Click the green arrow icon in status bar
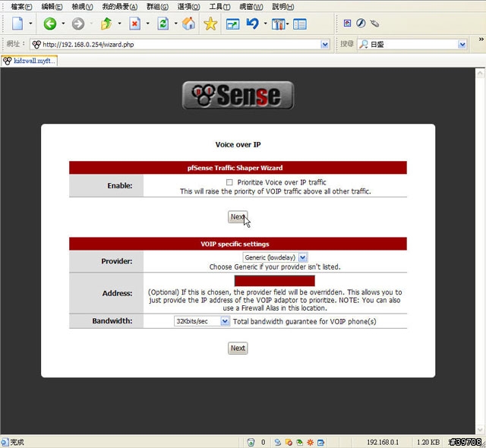486x448 pixels. 299,442
